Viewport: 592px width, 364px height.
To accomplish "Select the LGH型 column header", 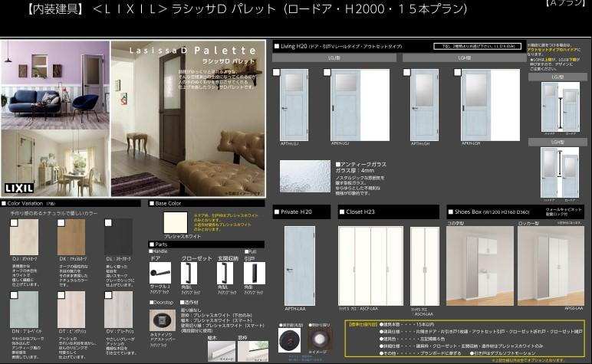I will 464,57.
